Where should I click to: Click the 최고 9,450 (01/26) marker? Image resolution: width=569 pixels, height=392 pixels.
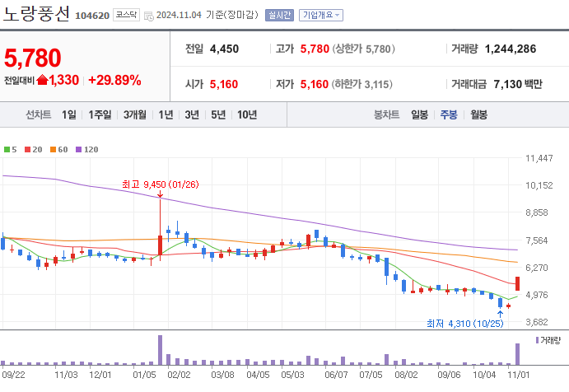click(x=161, y=184)
